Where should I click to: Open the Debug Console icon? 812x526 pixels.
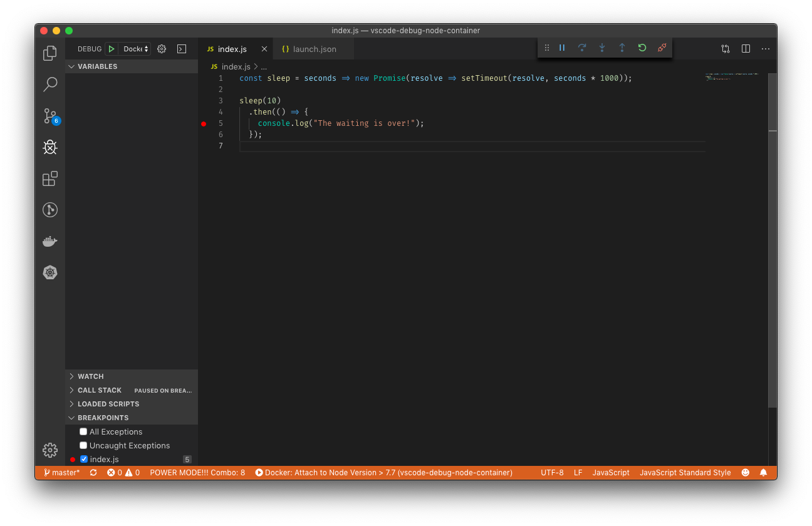click(x=182, y=49)
